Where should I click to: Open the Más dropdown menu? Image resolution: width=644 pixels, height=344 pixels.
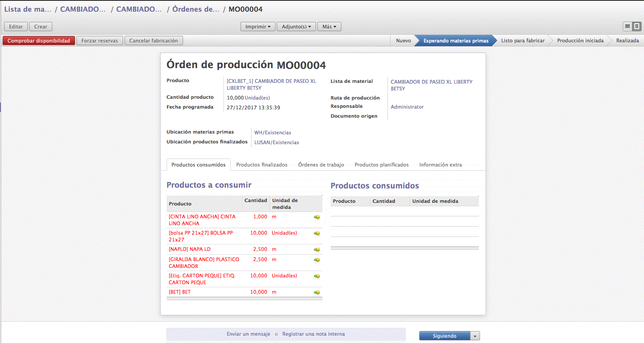tap(329, 26)
